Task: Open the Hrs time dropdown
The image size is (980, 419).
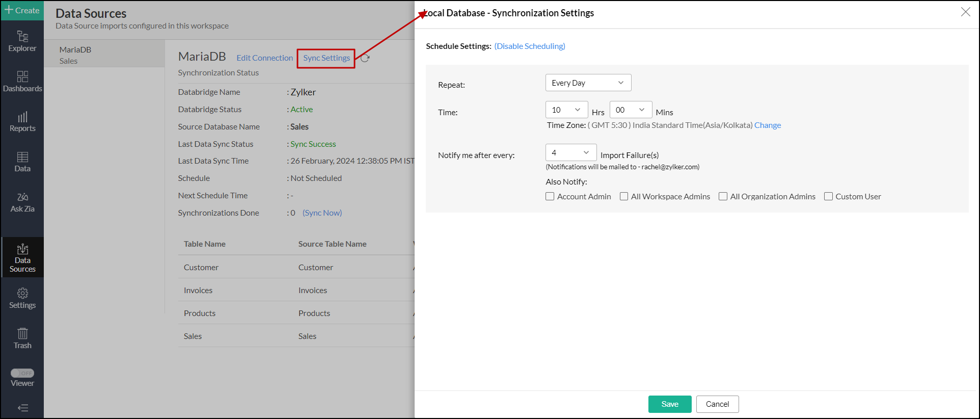Action: click(x=566, y=110)
